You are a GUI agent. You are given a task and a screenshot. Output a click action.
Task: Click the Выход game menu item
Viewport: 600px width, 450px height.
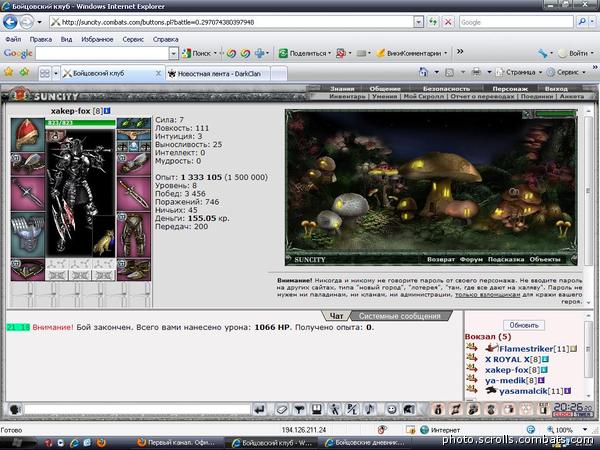[556, 88]
